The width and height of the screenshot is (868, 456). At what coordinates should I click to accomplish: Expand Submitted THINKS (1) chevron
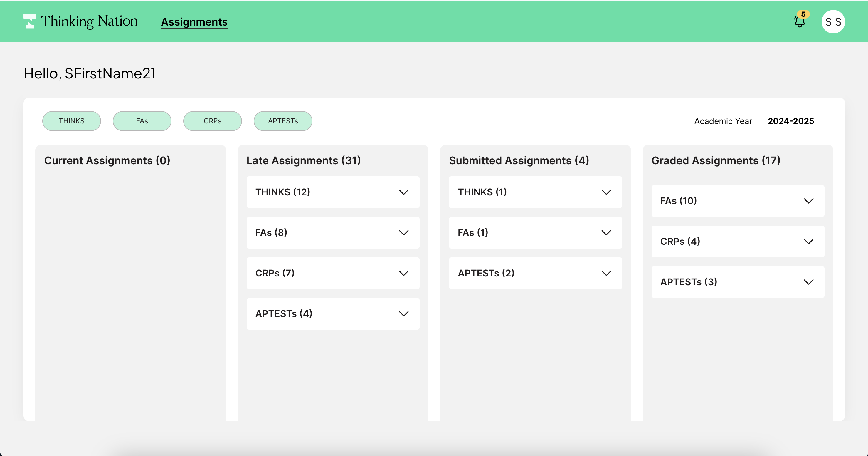(x=606, y=192)
